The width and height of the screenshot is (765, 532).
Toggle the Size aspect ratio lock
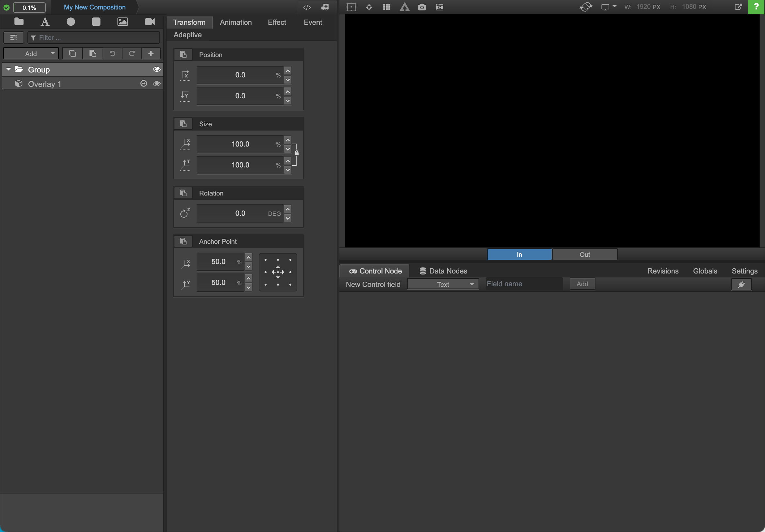point(297,153)
